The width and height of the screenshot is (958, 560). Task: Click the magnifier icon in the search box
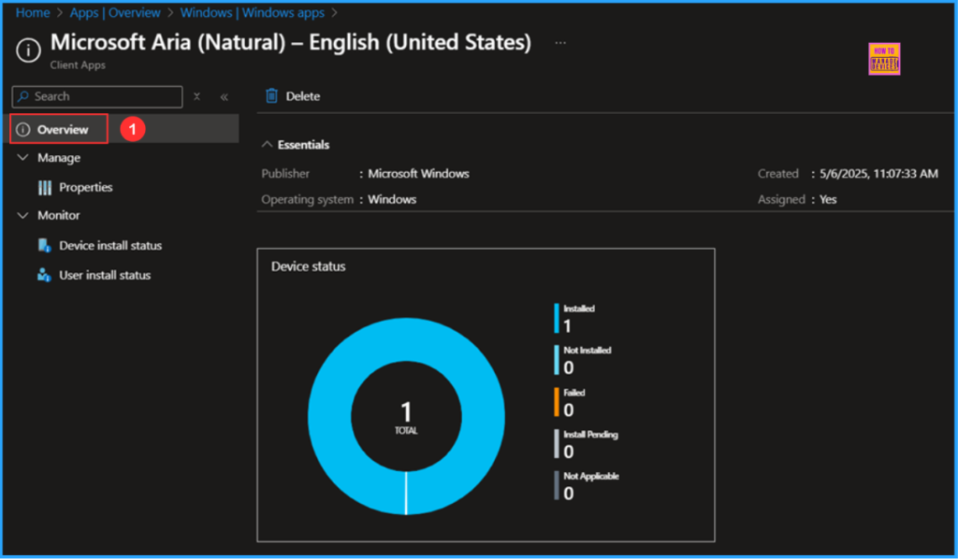(x=23, y=96)
